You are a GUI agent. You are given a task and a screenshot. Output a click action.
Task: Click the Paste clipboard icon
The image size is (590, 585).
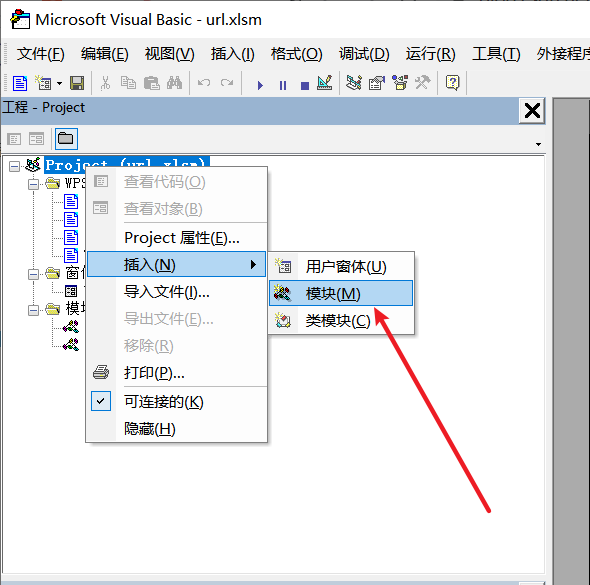click(152, 83)
